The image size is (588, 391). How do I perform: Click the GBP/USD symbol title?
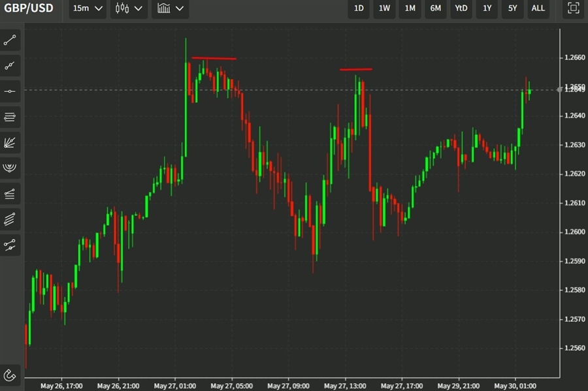29,8
